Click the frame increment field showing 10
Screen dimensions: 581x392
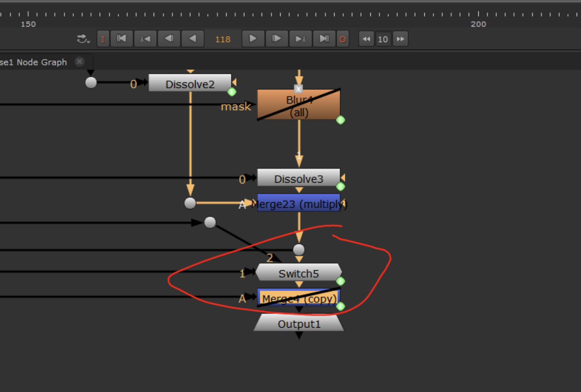[x=383, y=39]
